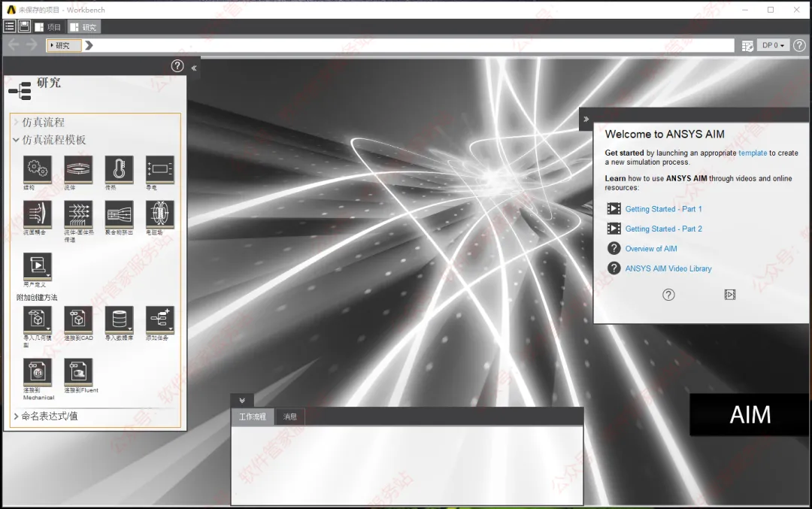Open the 用户定义 (user defined) template

point(38,265)
